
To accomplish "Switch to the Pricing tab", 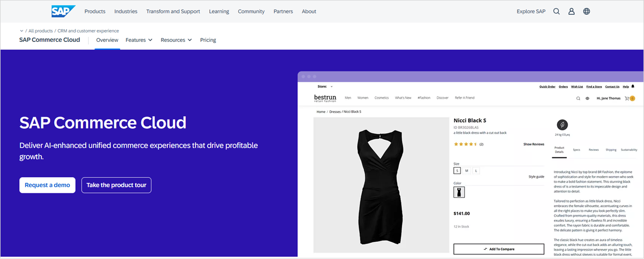I will click(x=208, y=40).
